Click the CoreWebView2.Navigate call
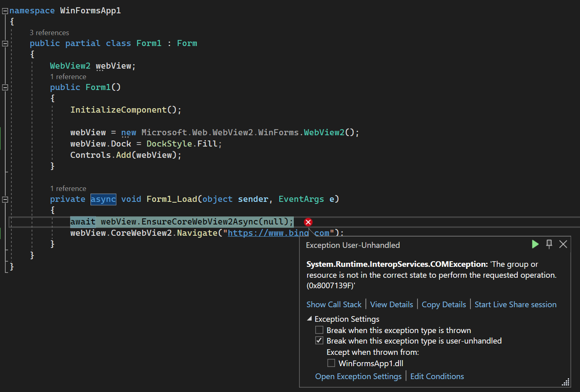This screenshot has width=580, height=392. 164,233
